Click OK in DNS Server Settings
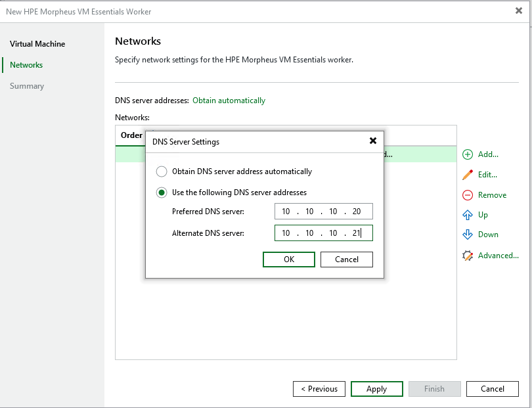Image resolution: width=532 pixels, height=408 pixels. point(289,260)
